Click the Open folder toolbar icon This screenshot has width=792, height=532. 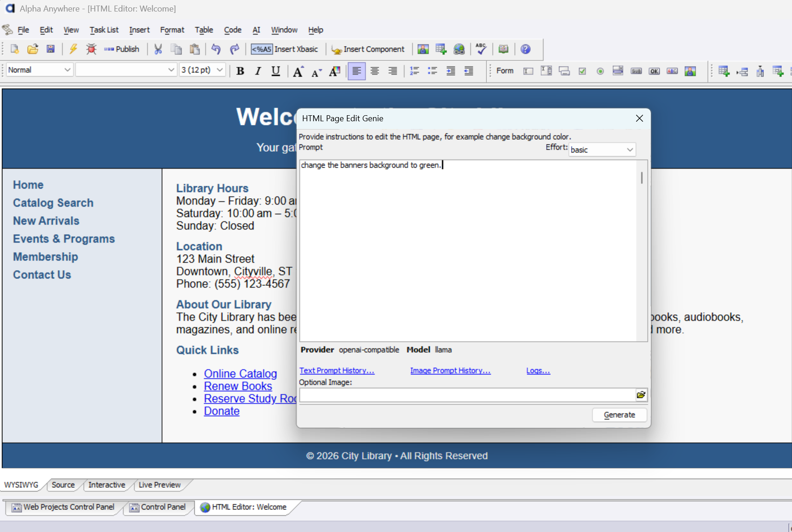(33, 49)
